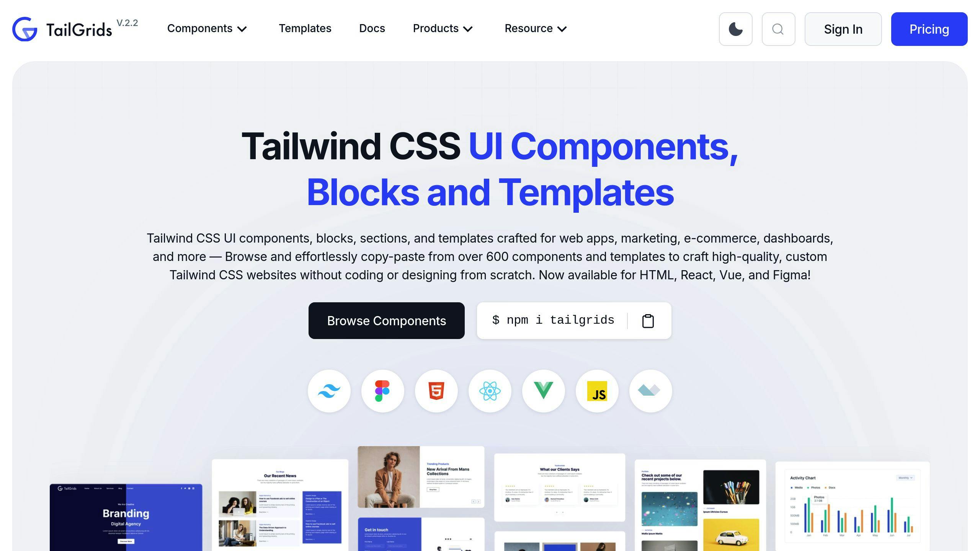Click the Templates menu item
Viewport: 980px width, 551px height.
point(305,29)
